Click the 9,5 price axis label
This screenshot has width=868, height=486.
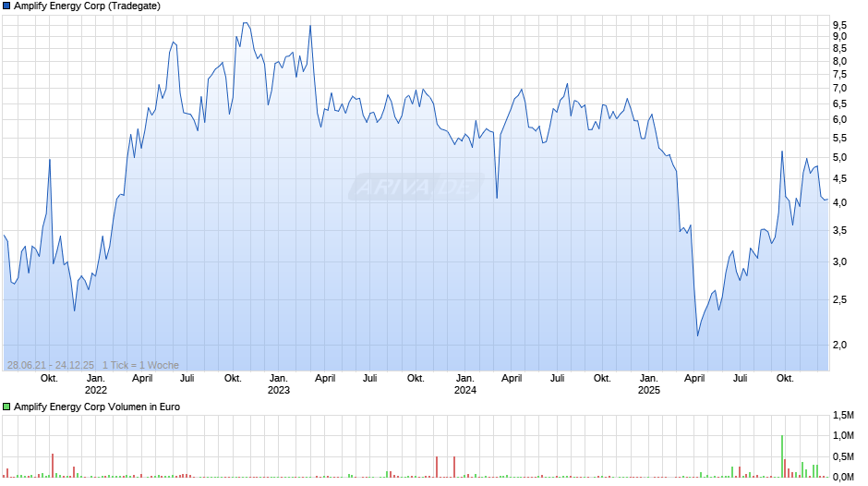839,25
